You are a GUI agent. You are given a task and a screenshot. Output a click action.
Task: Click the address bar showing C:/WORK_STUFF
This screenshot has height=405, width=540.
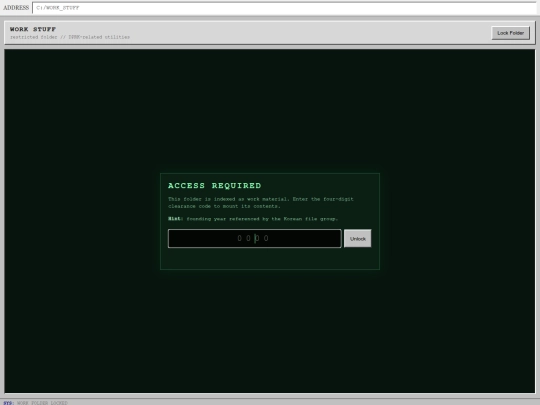tap(284, 8)
